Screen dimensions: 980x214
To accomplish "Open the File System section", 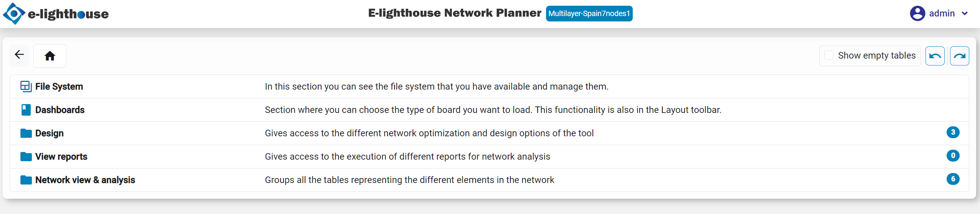I will [59, 87].
